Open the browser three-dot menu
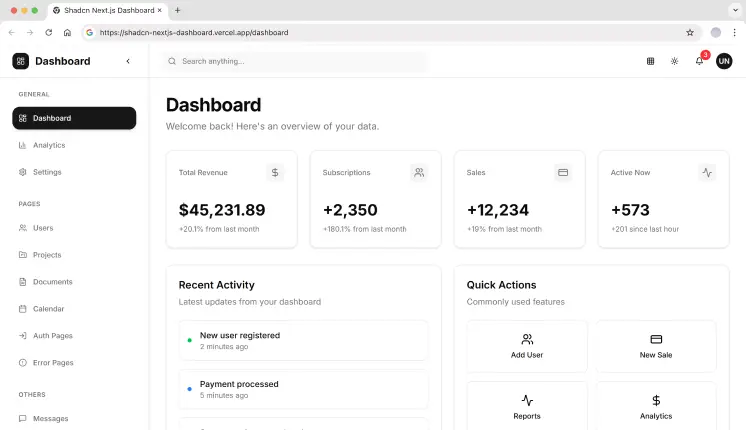The image size is (746, 430). point(734,32)
